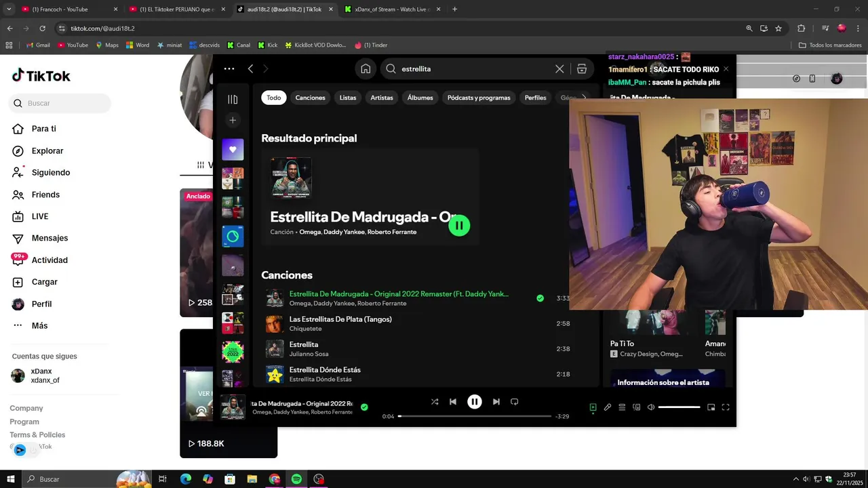Pause playback in the bottom player bar
The width and height of the screenshot is (868, 488).
[x=475, y=402]
